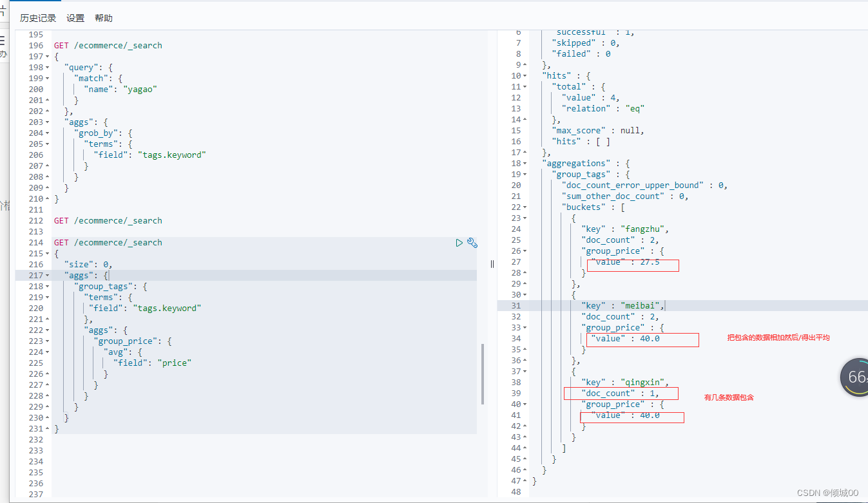Click the "size": 0 line

point(88,265)
